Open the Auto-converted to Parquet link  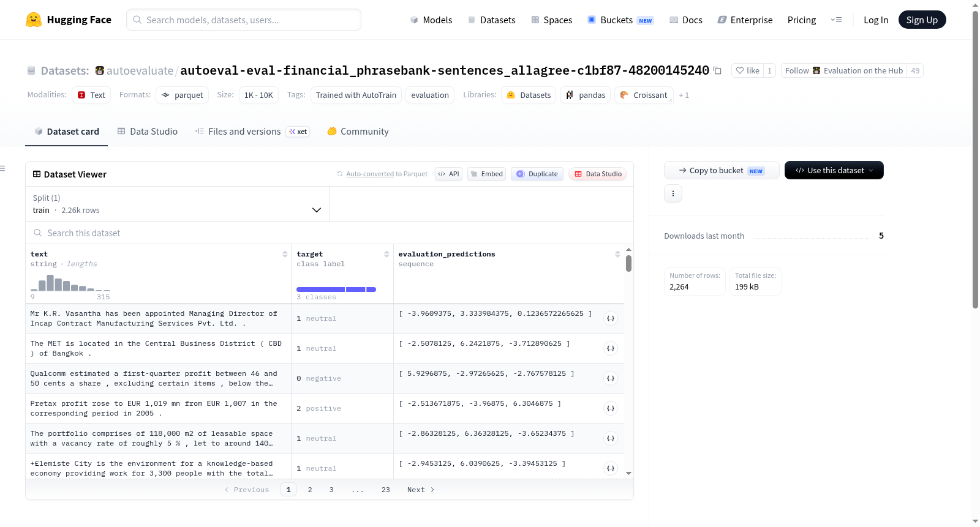point(387,174)
